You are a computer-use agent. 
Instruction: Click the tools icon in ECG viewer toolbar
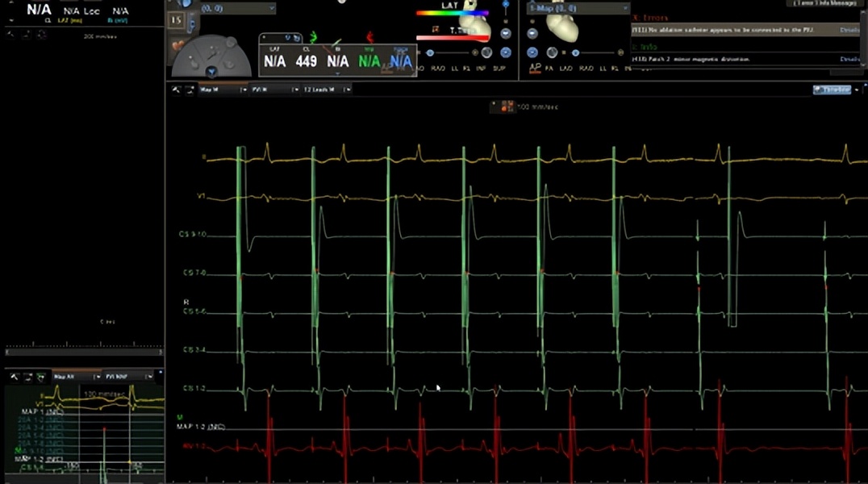[176, 90]
